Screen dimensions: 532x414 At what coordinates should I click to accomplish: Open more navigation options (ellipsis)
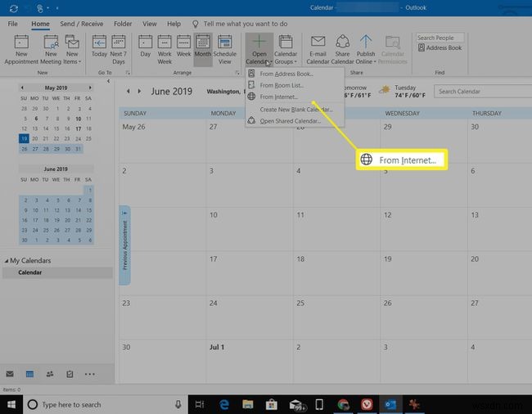89,374
